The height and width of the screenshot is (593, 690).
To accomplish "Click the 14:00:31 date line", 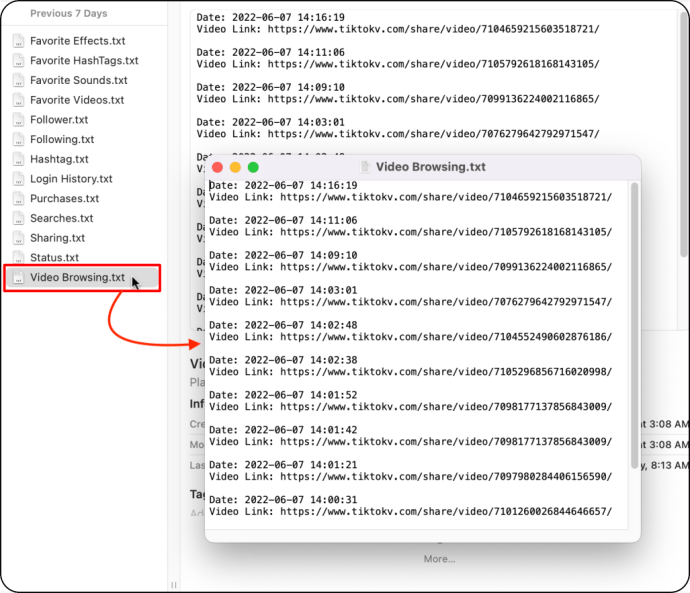I will pyautogui.click(x=283, y=500).
